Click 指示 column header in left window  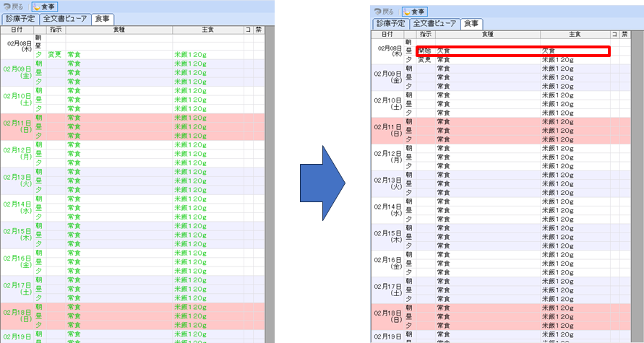tap(56, 30)
